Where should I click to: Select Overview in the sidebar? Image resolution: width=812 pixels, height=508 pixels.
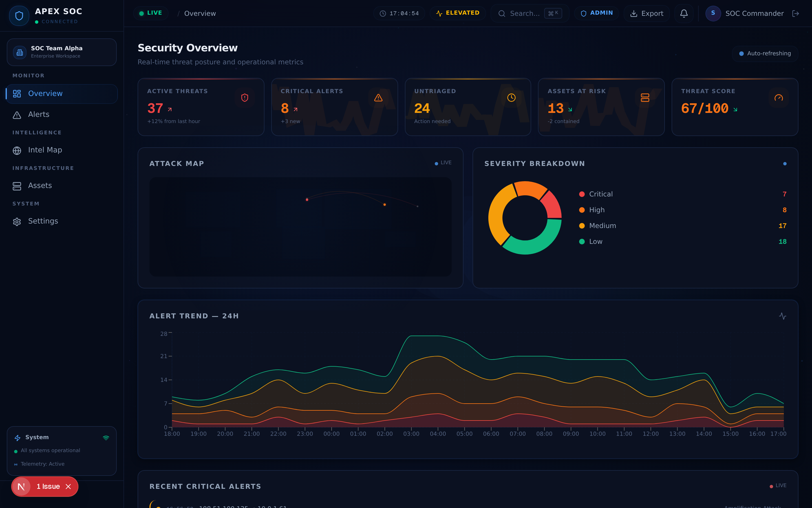(62, 94)
